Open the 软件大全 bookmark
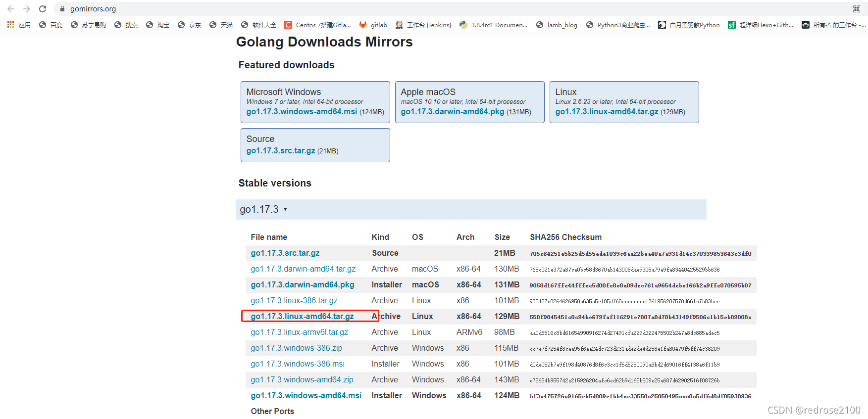 click(258, 25)
